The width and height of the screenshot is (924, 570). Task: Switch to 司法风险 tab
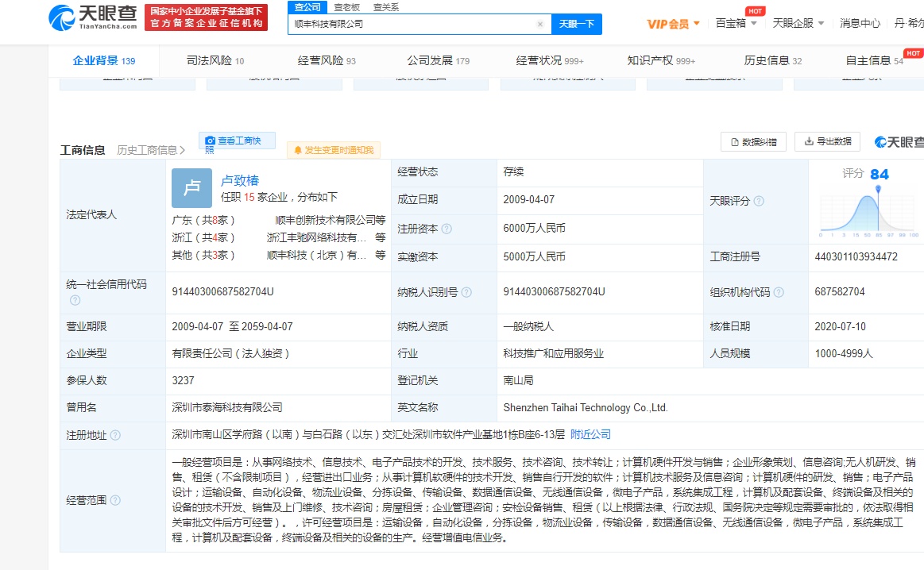pyautogui.click(x=215, y=60)
